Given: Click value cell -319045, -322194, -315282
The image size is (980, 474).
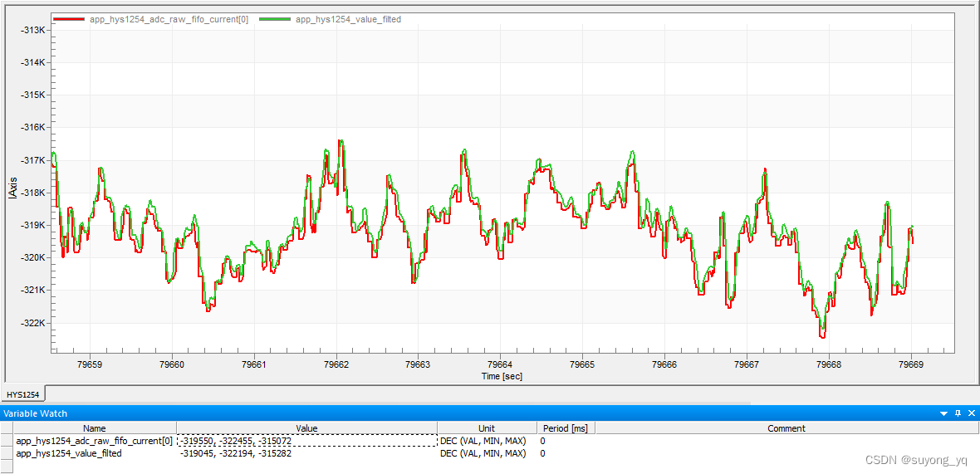Looking at the screenshot, I should (x=306, y=453).
